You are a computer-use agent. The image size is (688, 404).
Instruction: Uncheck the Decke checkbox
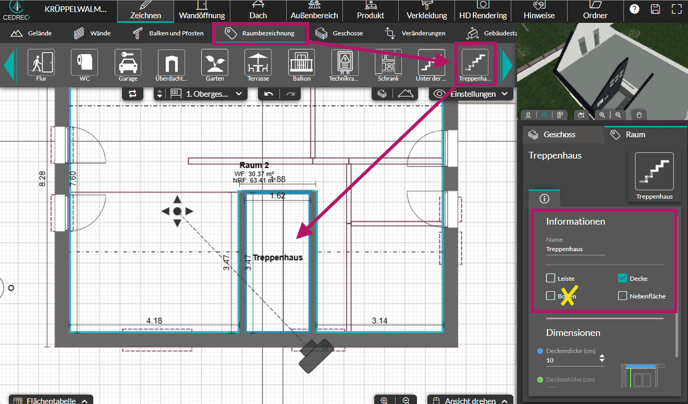point(622,278)
